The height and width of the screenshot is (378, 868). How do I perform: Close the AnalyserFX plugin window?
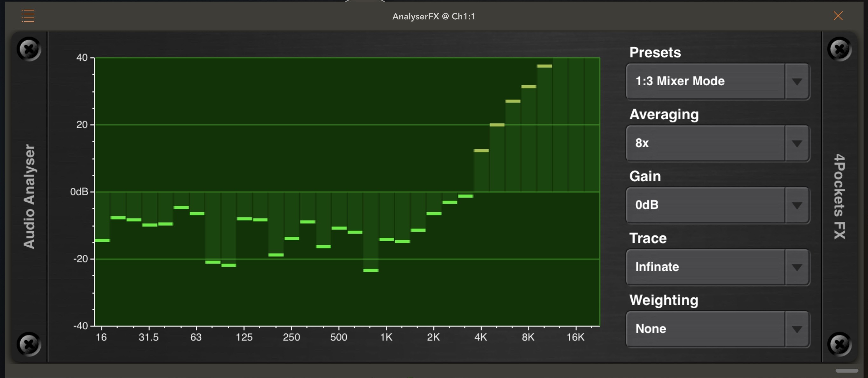838,16
